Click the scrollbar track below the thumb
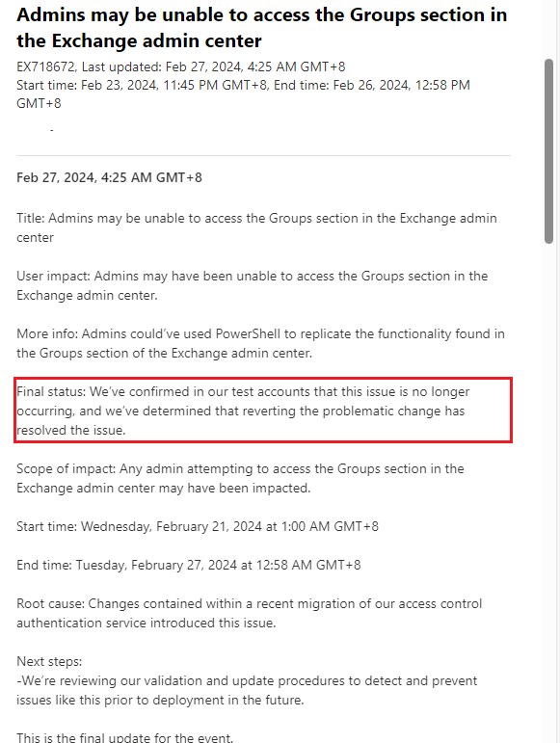This screenshot has height=743, width=560. 548,492
